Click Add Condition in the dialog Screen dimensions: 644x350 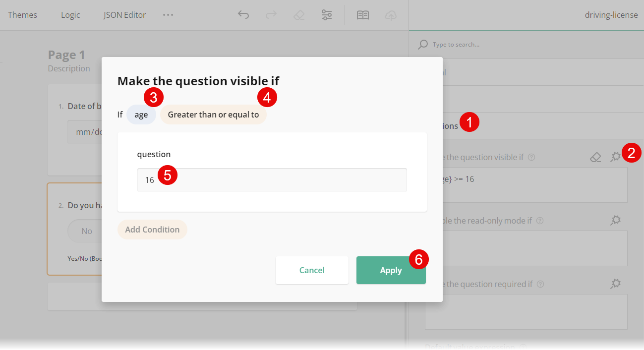[152, 230]
